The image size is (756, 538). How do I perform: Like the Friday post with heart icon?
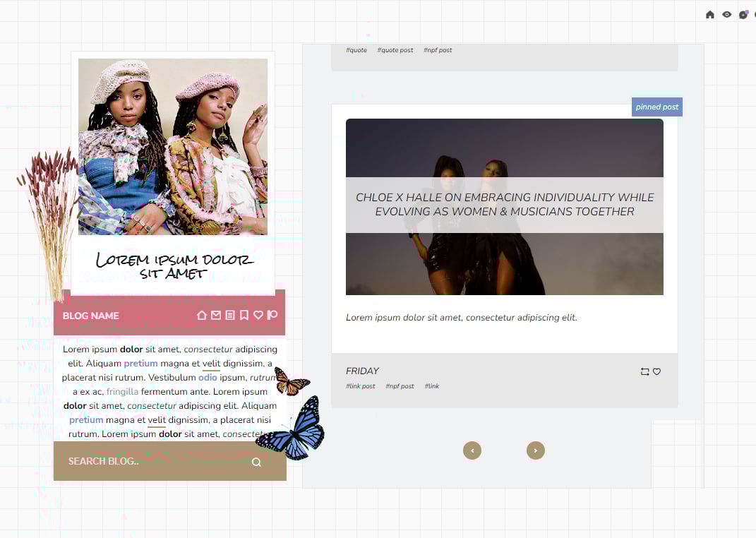656,371
